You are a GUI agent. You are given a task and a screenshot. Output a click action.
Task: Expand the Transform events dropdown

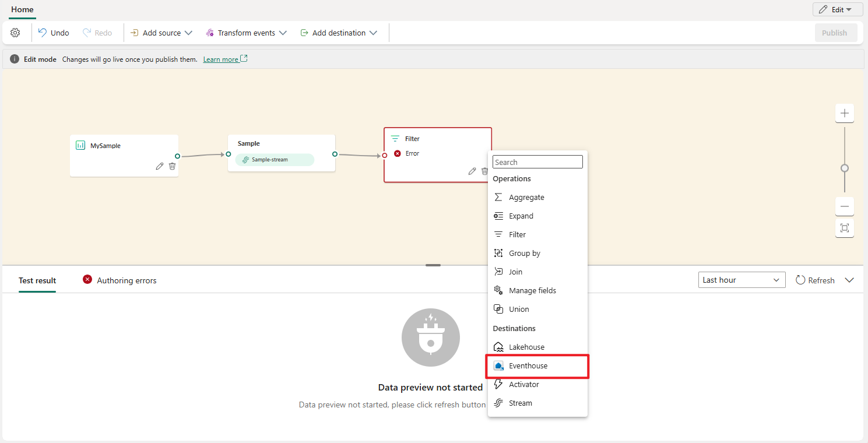[x=245, y=33]
